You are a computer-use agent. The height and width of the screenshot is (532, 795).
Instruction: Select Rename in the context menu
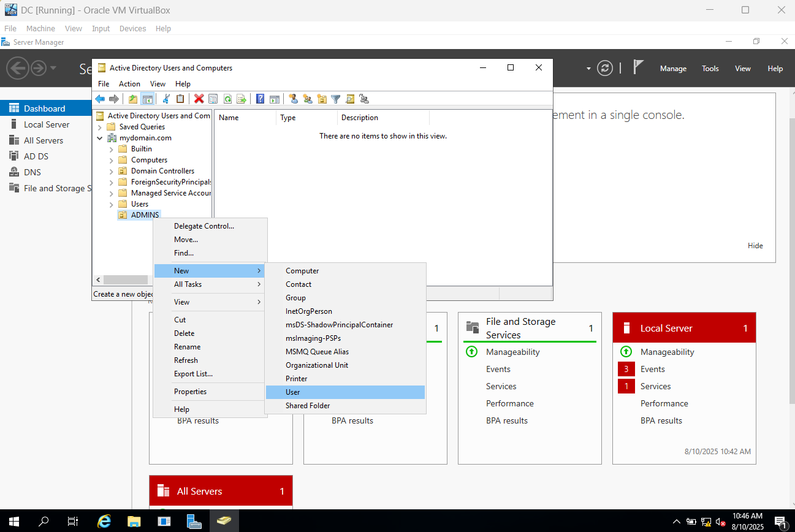tap(210, 347)
